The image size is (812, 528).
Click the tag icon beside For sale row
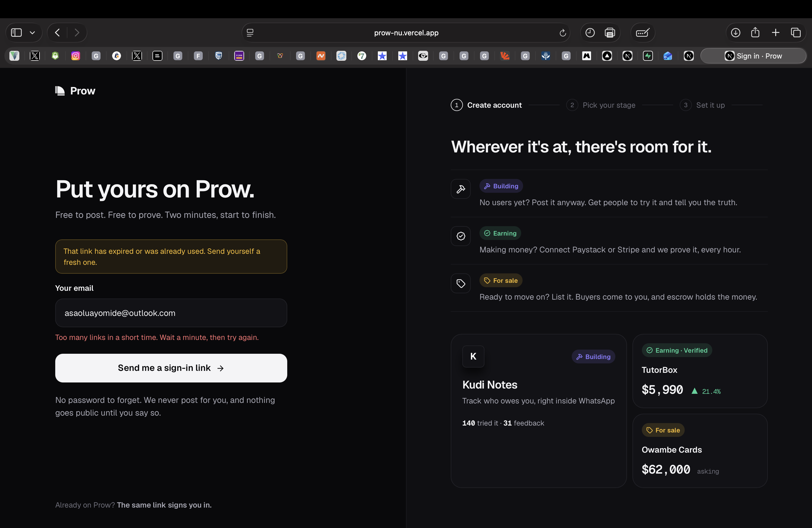tap(461, 283)
